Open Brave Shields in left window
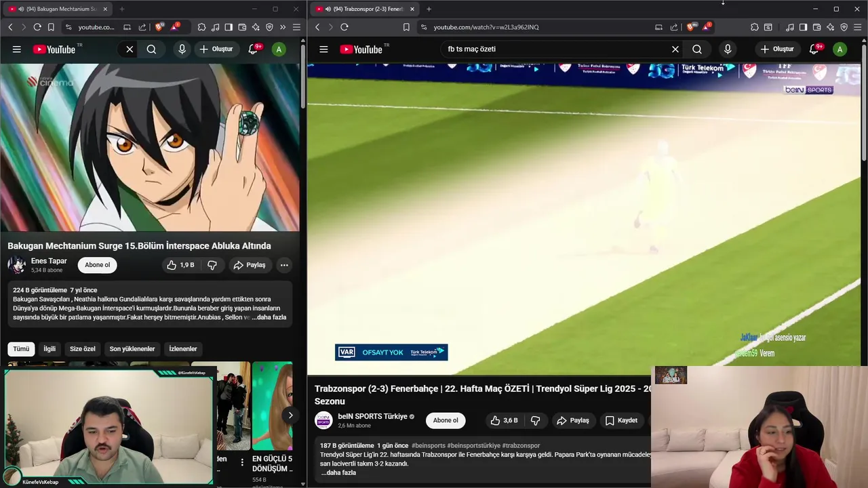868x488 pixels. tap(159, 27)
